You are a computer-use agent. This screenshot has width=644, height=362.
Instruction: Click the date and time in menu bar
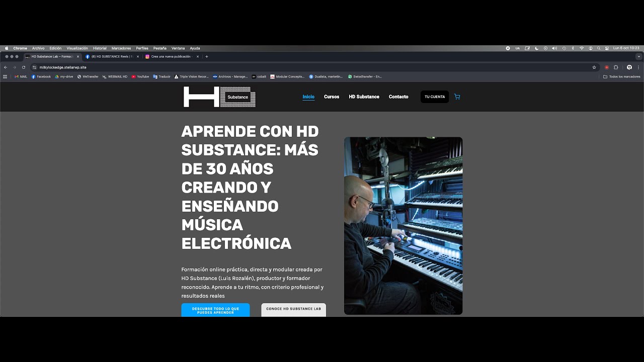[x=626, y=48]
